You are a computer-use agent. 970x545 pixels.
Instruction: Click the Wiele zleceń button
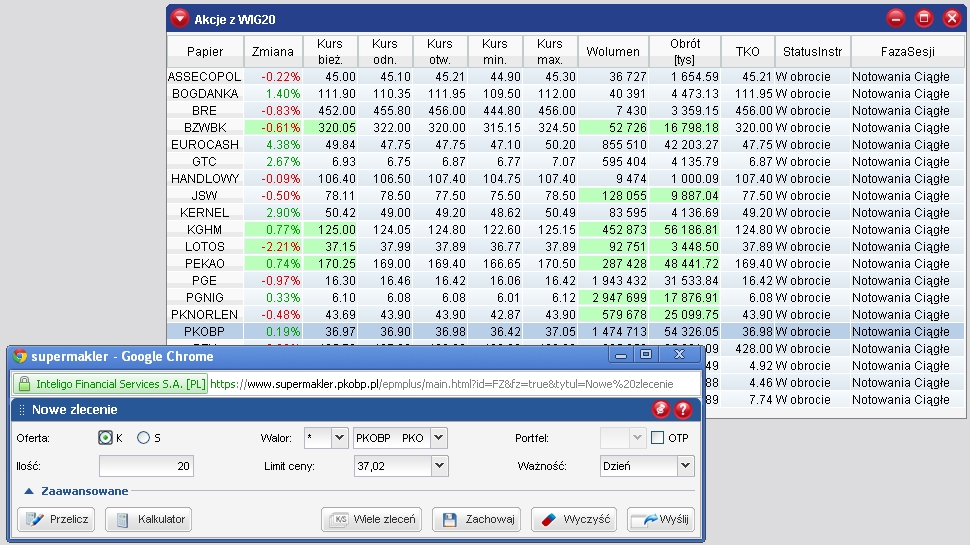(371, 519)
